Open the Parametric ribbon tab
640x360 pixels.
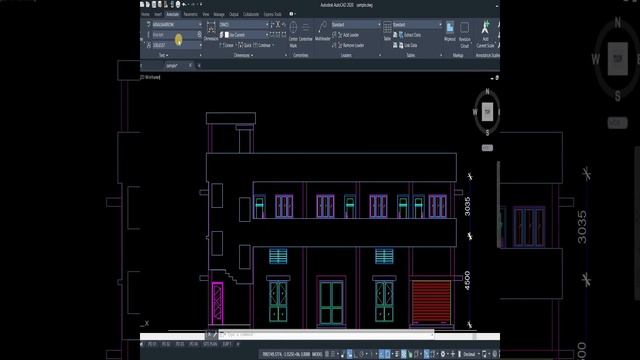pyautogui.click(x=190, y=14)
